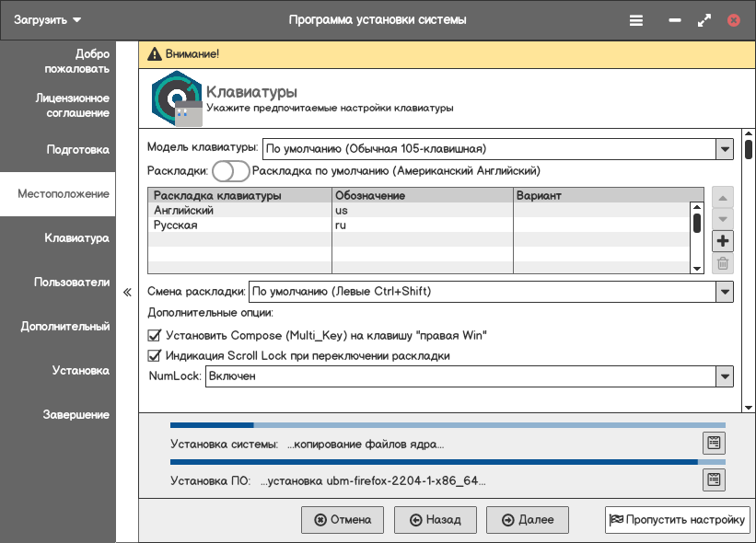Open system installation log icon
The height and width of the screenshot is (543, 756).
pos(713,444)
